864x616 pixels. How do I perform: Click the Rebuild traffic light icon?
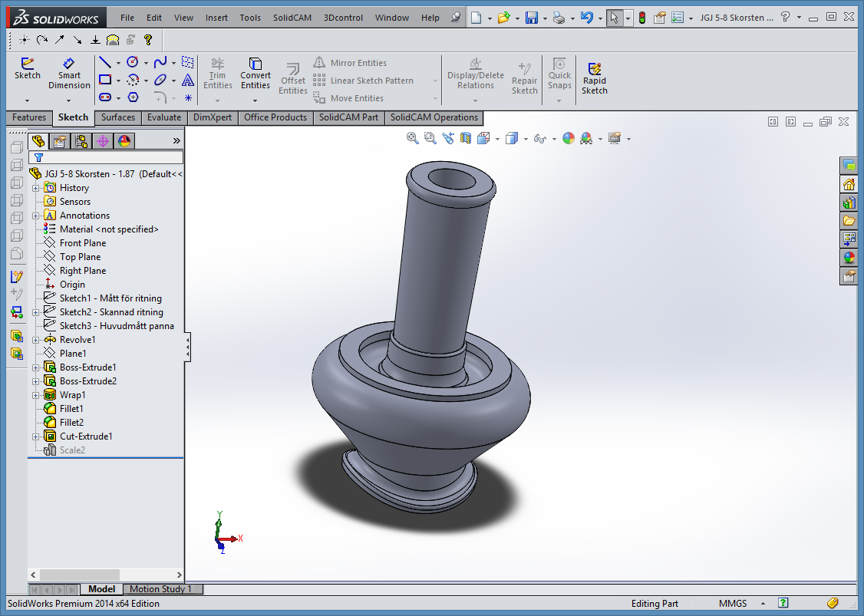642,18
